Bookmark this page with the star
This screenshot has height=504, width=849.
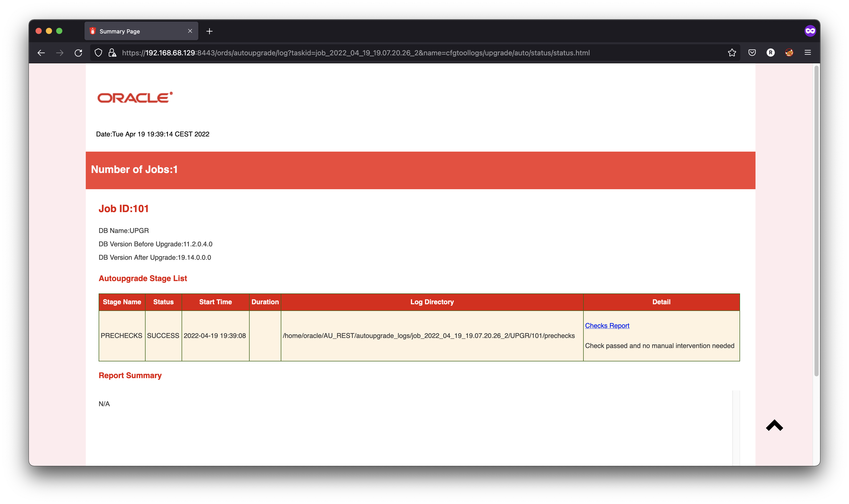732,53
